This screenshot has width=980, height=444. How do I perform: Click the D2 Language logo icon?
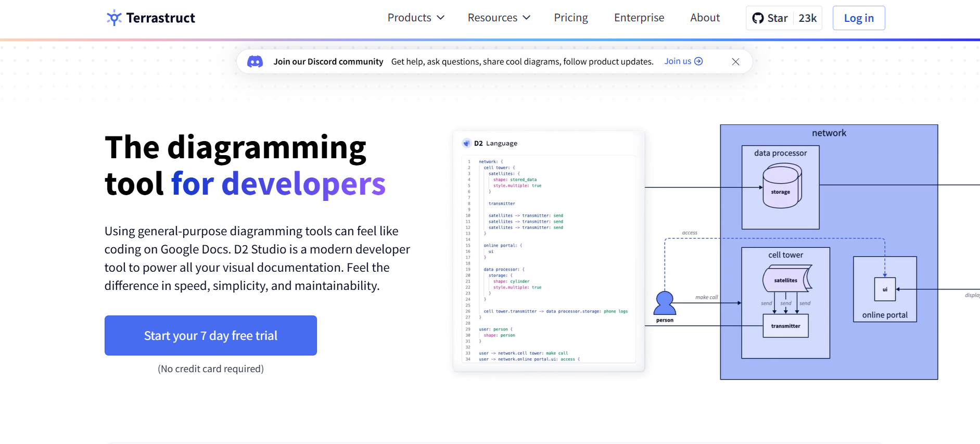[x=467, y=143]
